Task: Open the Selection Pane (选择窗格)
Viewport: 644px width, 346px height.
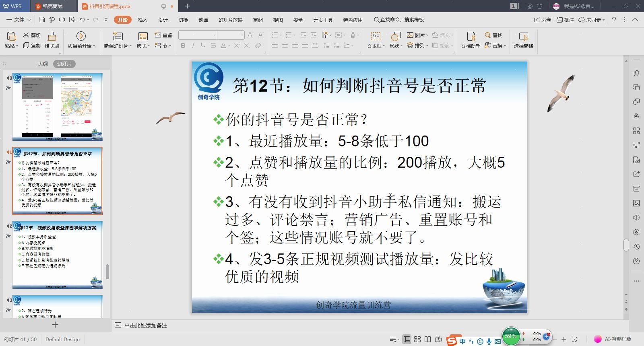Action: pyautogui.click(x=523, y=40)
